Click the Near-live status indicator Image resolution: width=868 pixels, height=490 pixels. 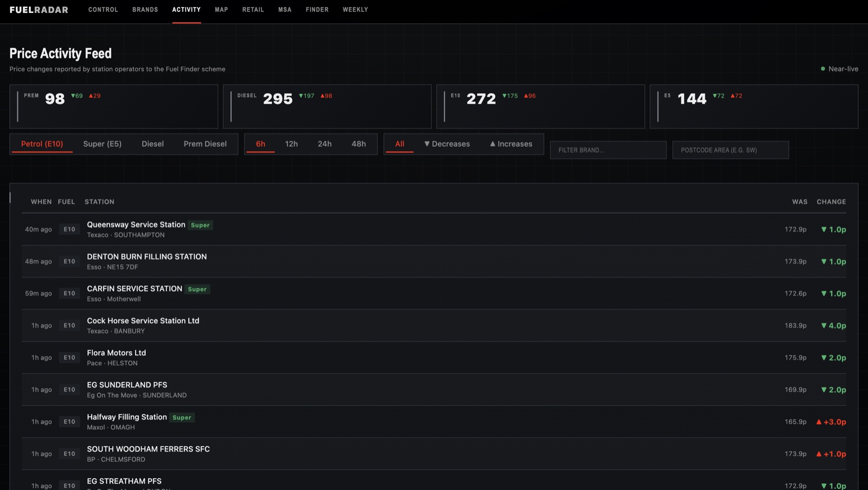(x=839, y=69)
